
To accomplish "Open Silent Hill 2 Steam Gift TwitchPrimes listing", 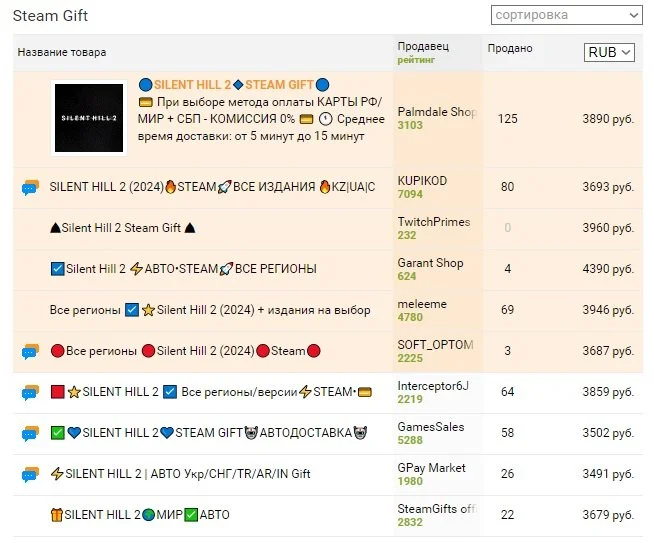I will (123, 228).
